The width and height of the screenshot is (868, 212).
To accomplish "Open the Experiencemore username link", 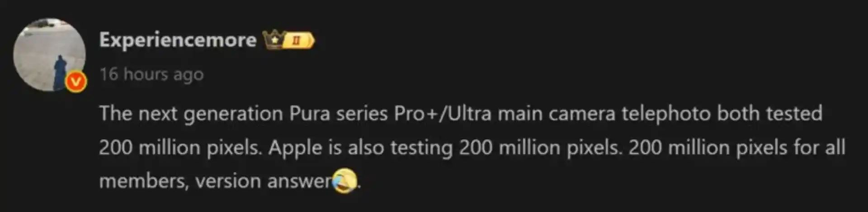I will pyautogui.click(x=178, y=40).
